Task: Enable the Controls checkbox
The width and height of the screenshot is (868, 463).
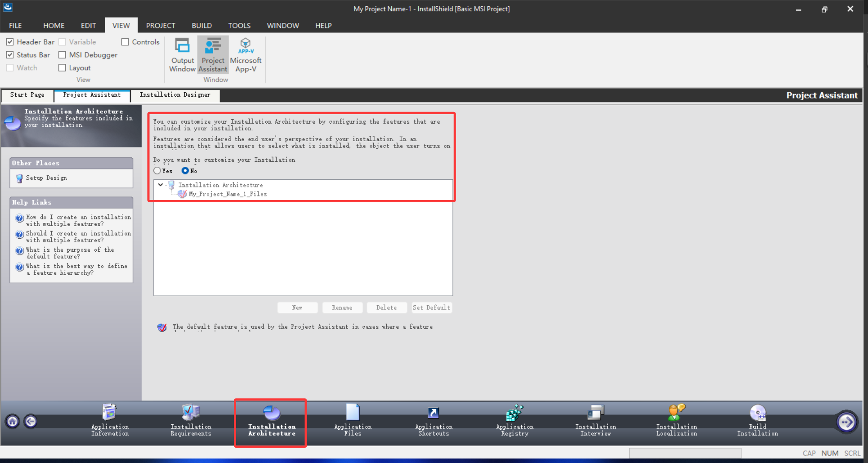Action: pyautogui.click(x=125, y=42)
